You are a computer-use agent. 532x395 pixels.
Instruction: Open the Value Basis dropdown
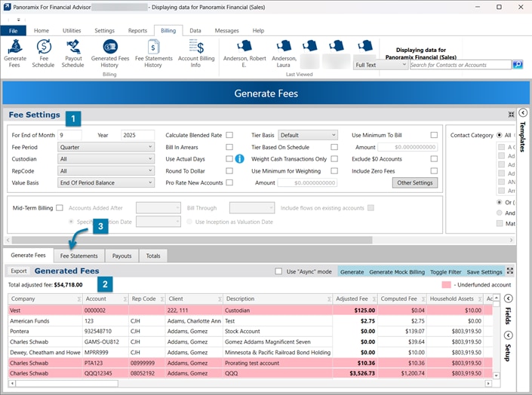[x=106, y=183]
